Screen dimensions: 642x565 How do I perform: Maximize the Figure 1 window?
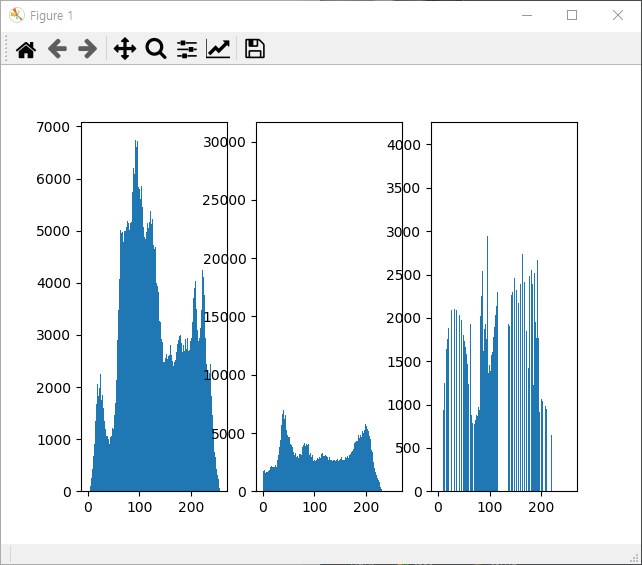click(x=572, y=15)
